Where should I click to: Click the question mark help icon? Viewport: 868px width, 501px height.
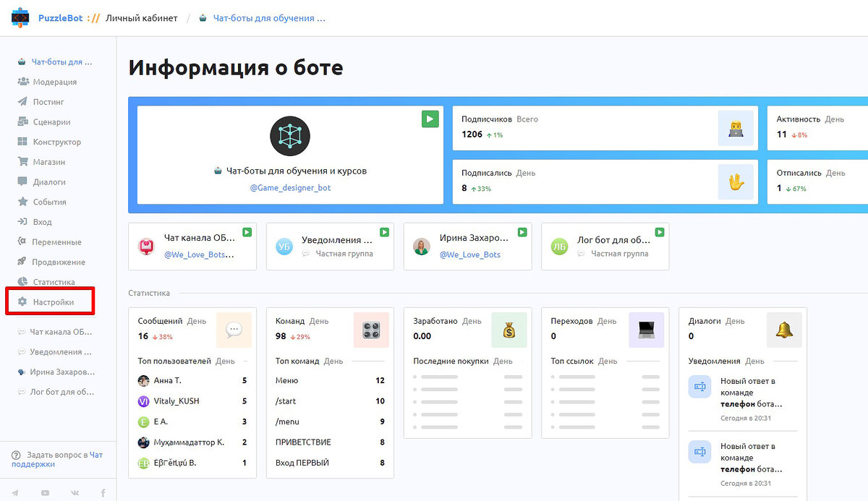pyautogui.click(x=16, y=455)
